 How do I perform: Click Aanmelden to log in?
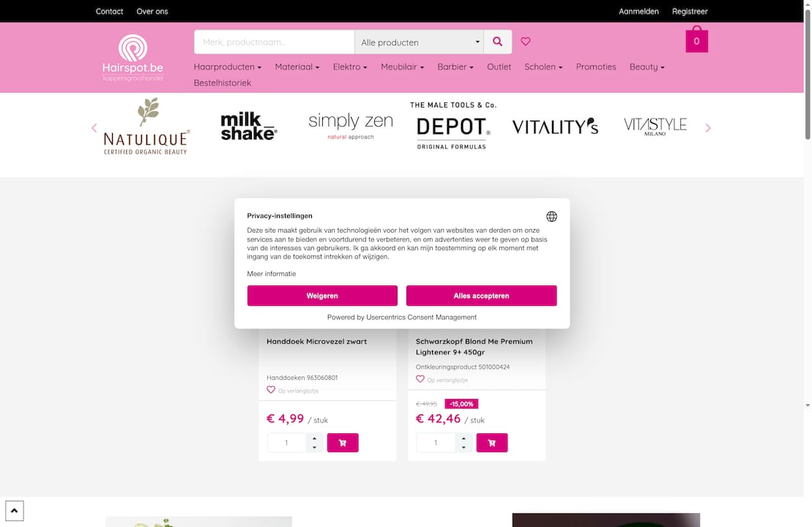pyautogui.click(x=638, y=12)
